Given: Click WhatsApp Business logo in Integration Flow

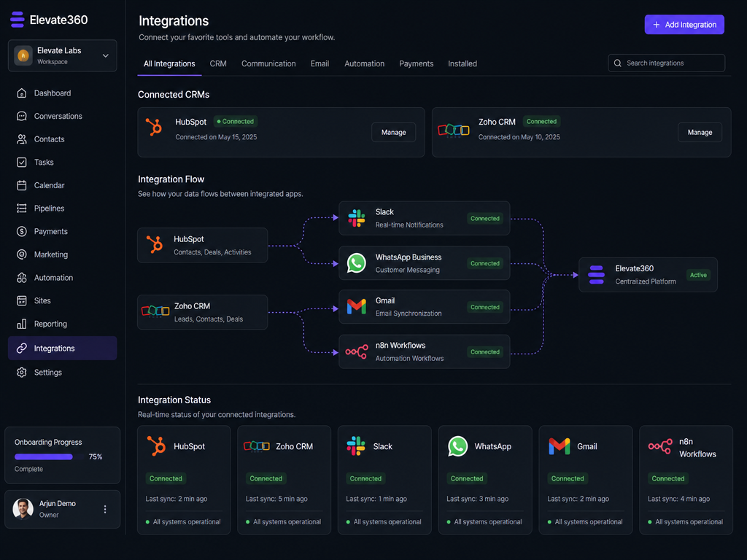Looking at the screenshot, I should pyautogui.click(x=356, y=262).
